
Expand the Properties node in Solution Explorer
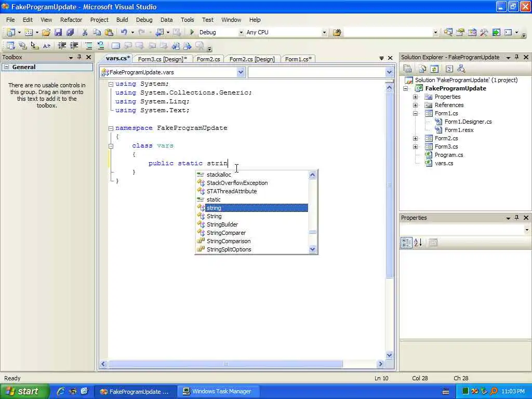pos(415,97)
